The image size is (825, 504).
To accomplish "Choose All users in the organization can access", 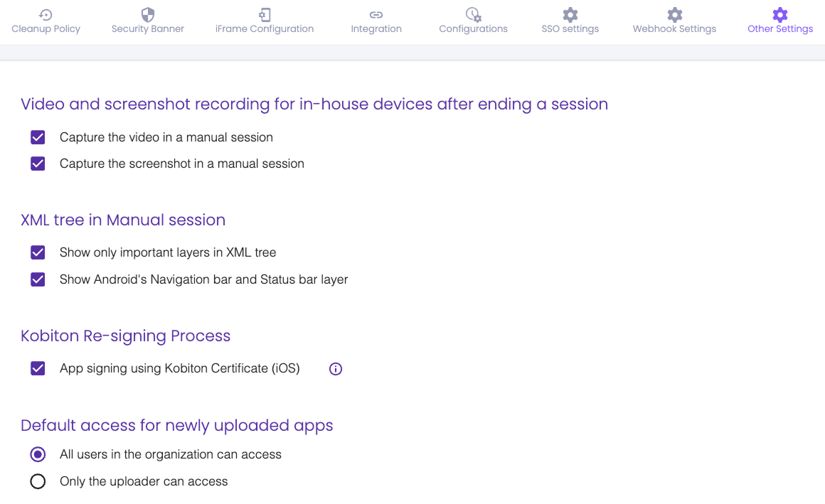I will [x=38, y=454].
